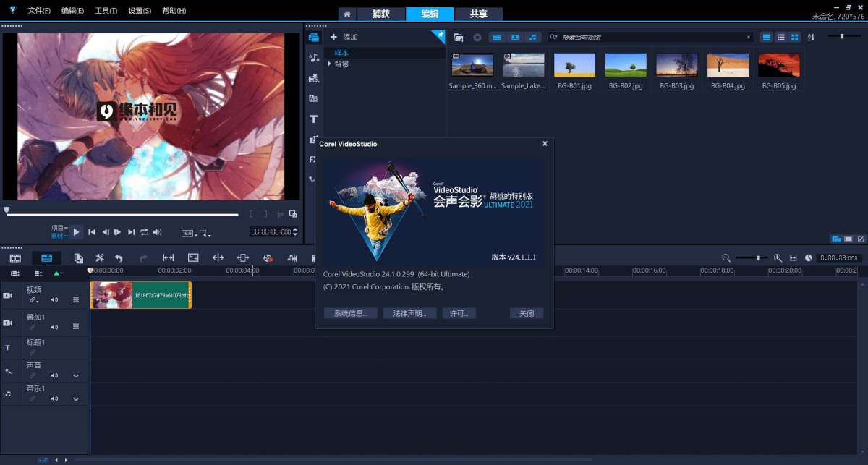Screen dimensions: 868x465
Task: Open the track manager list icon
Action: click(38, 273)
